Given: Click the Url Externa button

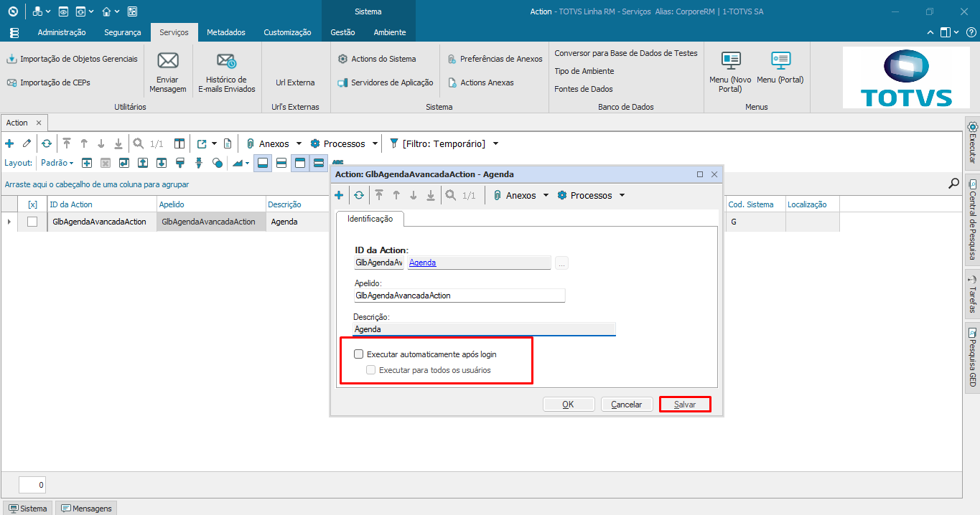Looking at the screenshot, I should tap(295, 82).
